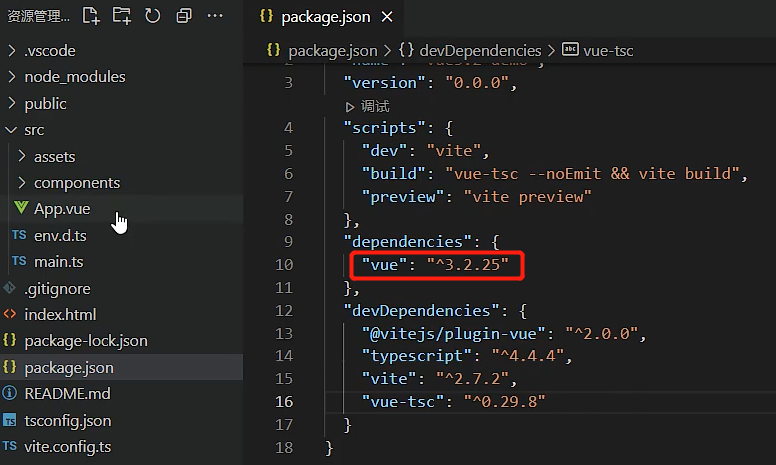Screen dimensions: 776x465
Task: Select the package.json editor tab
Action: 325,17
